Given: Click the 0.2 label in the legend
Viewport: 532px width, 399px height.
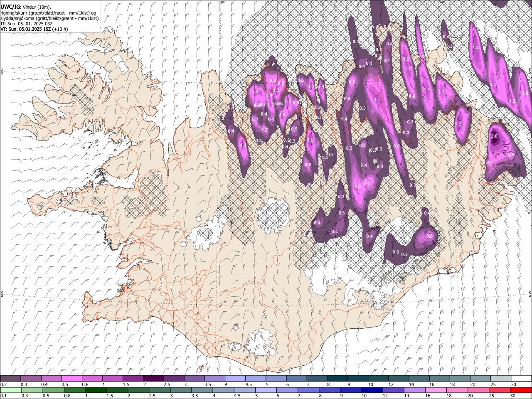Looking at the screenshot, I should click(3, 384).
